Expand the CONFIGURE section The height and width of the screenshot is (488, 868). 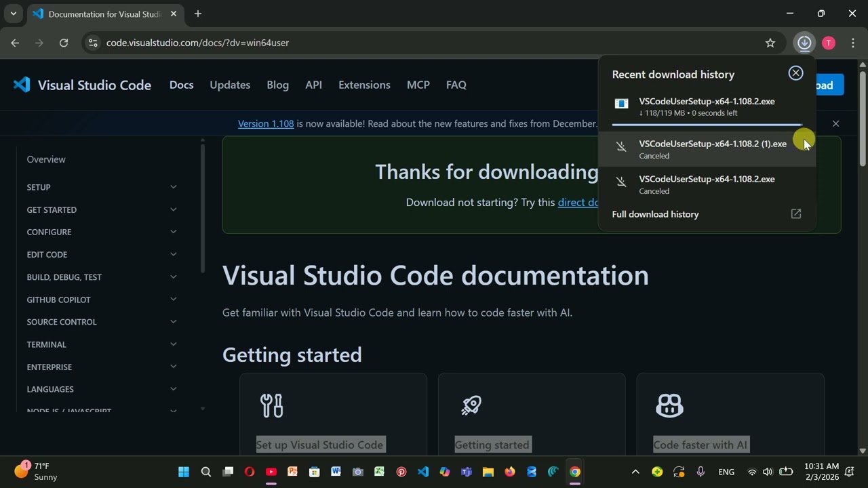tap(102, 232)
